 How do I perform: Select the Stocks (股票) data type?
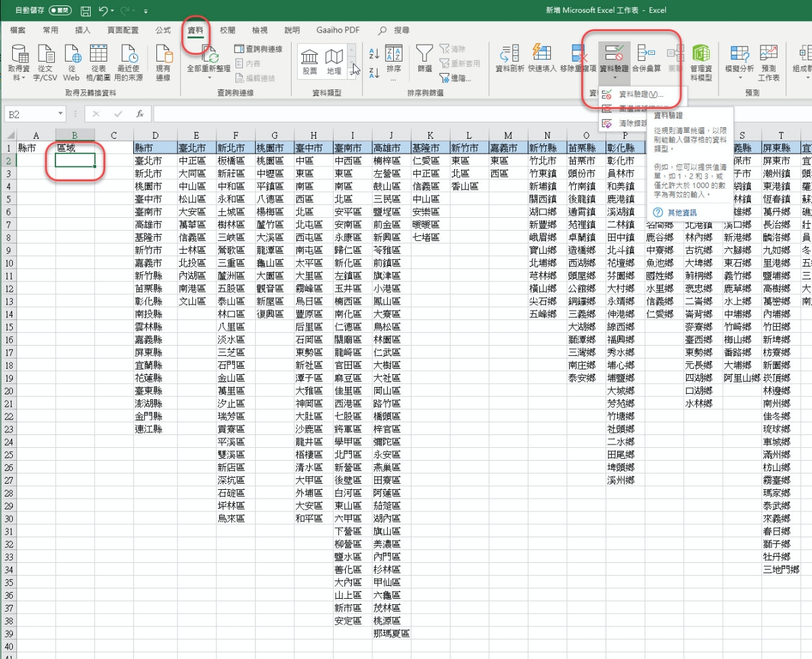click(x=310, y=61)
